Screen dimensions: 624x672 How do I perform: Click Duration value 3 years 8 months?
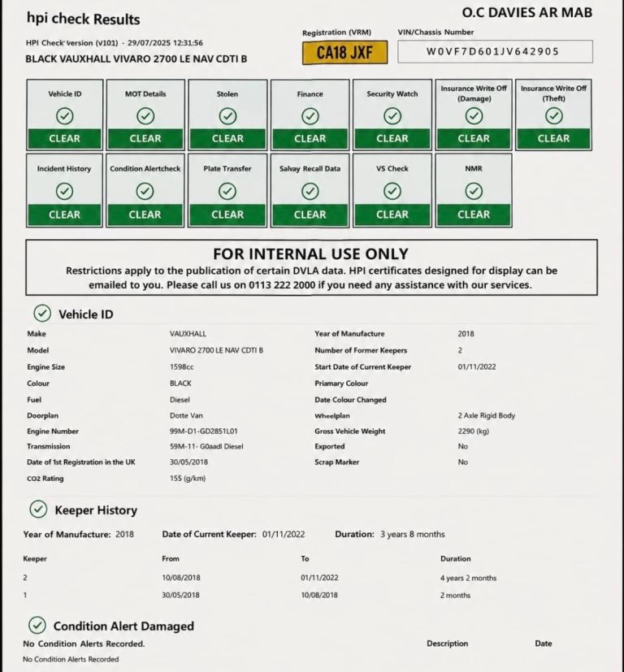tap(413, 534)
